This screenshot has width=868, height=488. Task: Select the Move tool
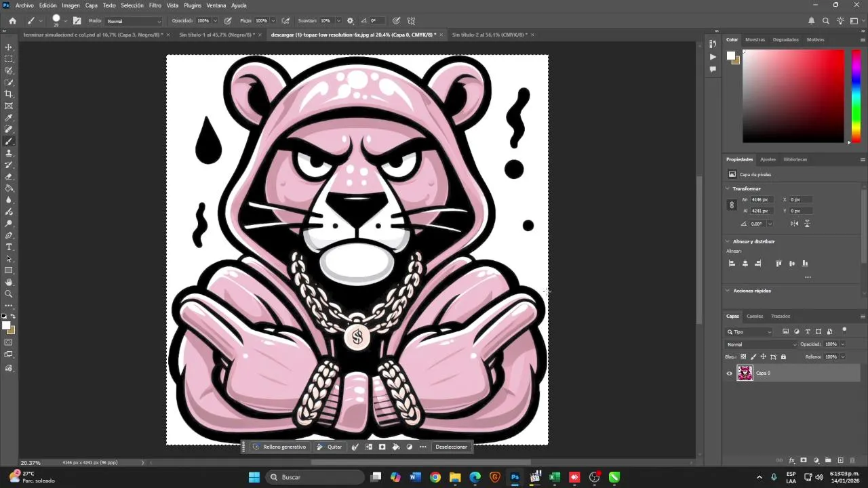point(9,47)
